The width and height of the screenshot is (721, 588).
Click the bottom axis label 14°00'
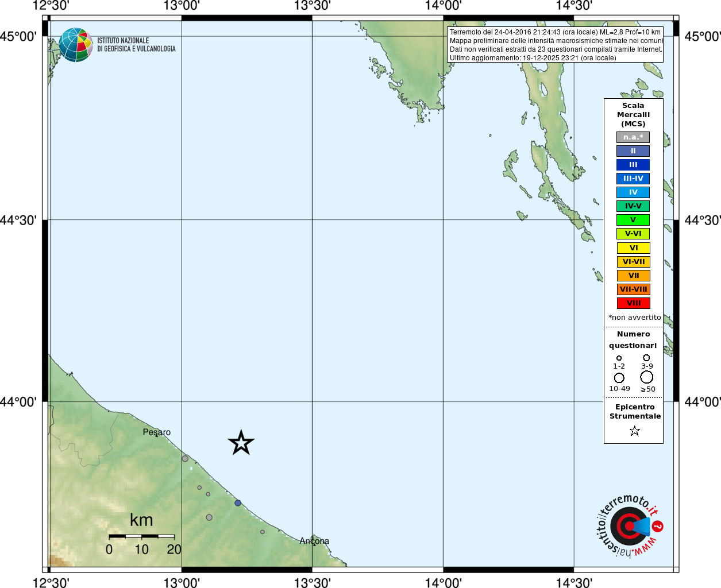coord(443,582)
